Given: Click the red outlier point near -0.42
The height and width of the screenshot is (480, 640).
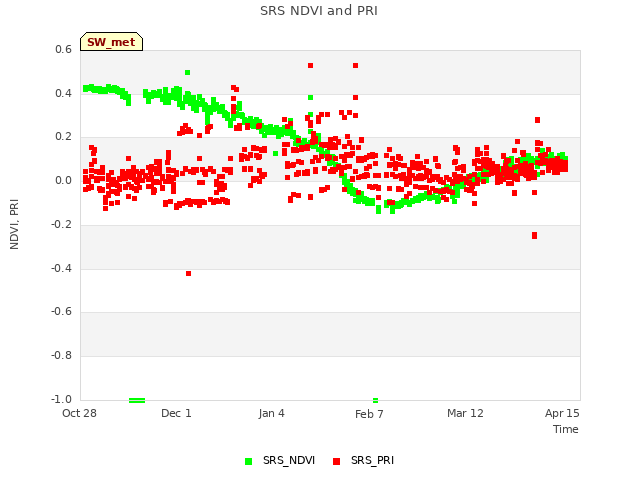Looking at the screenshot, I should (188, 273).
